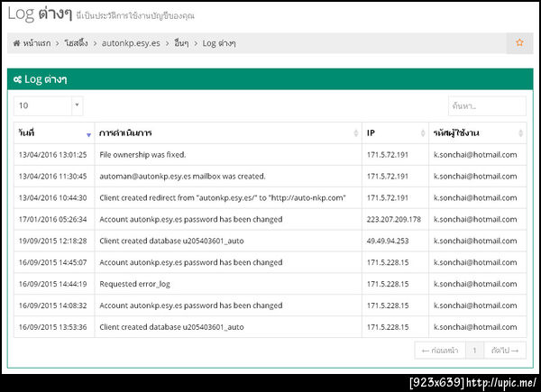541x392 pixels.
Task: Sort the user ID column with its arrows
Action: 520,132
